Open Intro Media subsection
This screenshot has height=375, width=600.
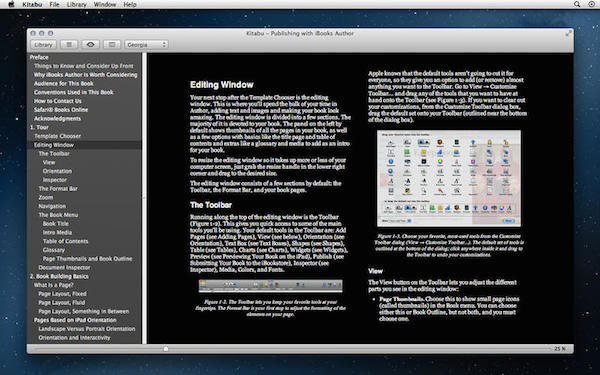[57, 233]
